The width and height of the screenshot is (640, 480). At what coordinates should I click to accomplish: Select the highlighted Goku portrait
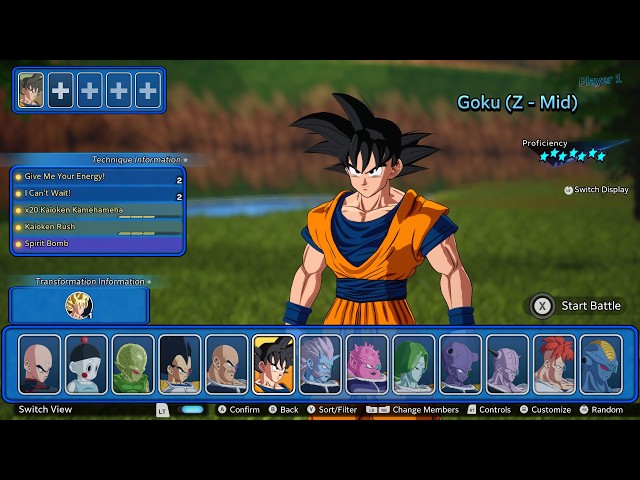273,364
